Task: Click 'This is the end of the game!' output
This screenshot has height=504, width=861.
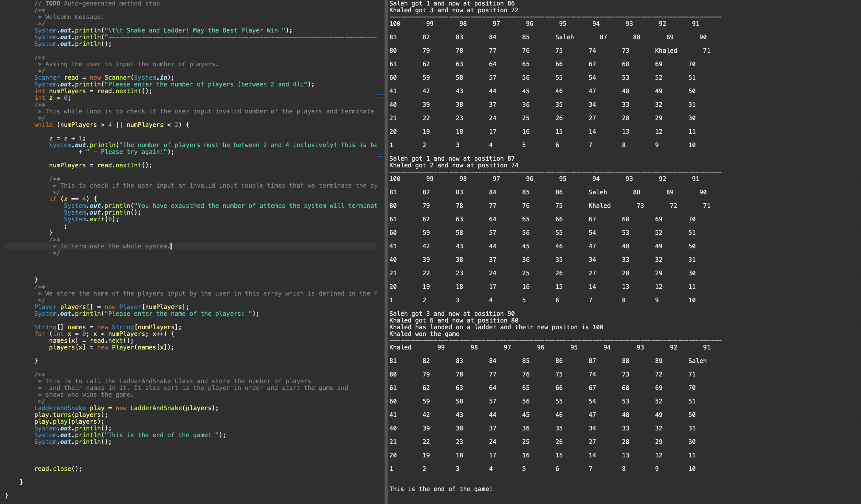Action: point(440,489)
